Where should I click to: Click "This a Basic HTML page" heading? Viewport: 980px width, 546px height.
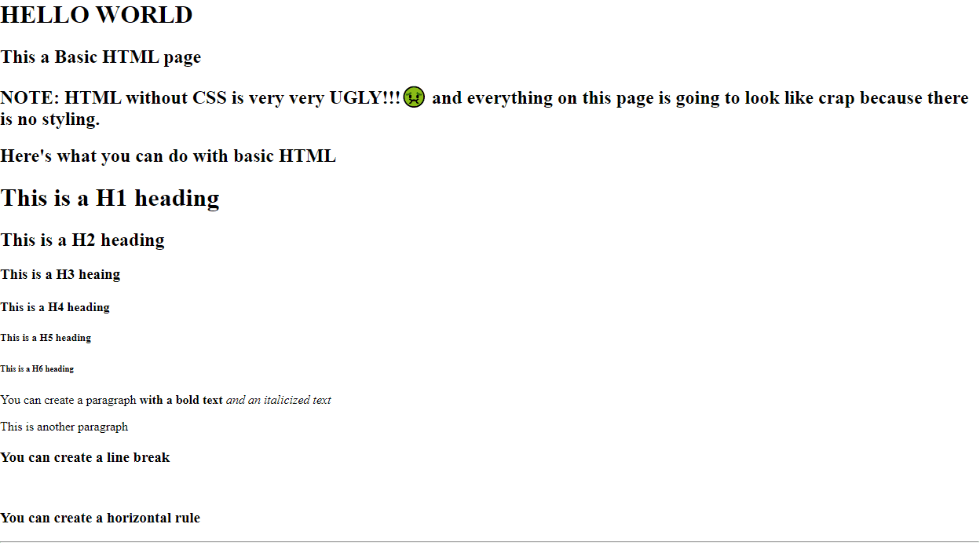click(x=101, y=57)
